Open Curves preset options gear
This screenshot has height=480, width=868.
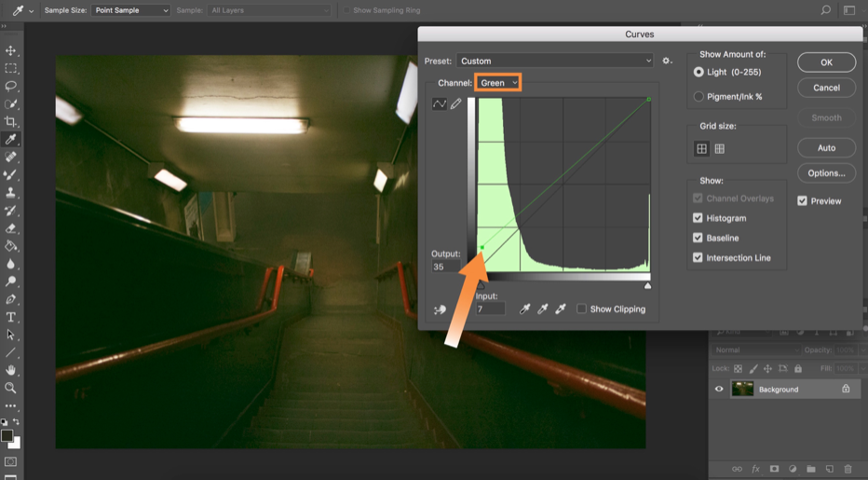(667, 61)
